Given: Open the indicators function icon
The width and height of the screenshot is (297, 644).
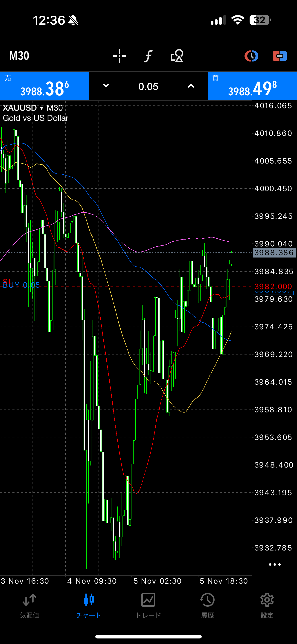Looking at the screenshot, I should click(x=148, y=56).
